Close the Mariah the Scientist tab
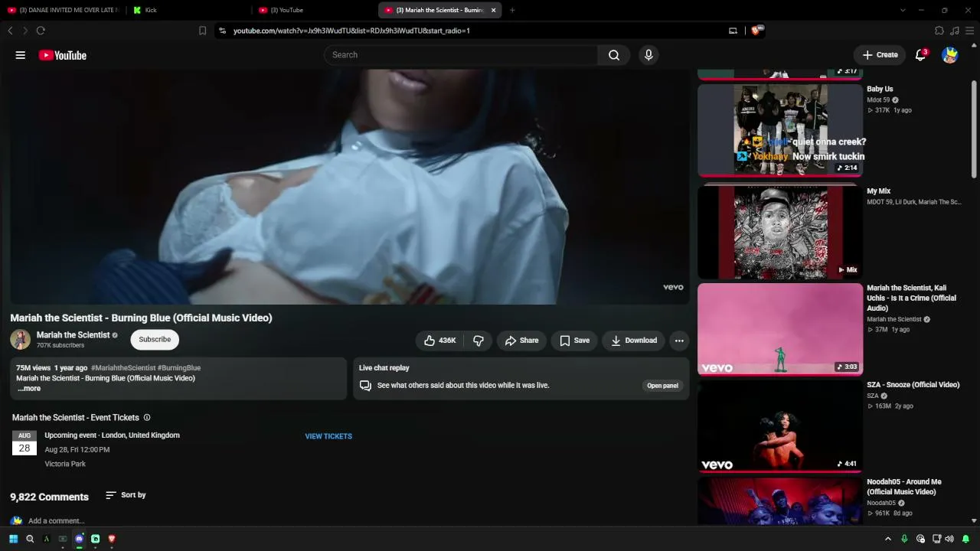The image size is (980, 551). pyautogui.click(x=494, y=10)
